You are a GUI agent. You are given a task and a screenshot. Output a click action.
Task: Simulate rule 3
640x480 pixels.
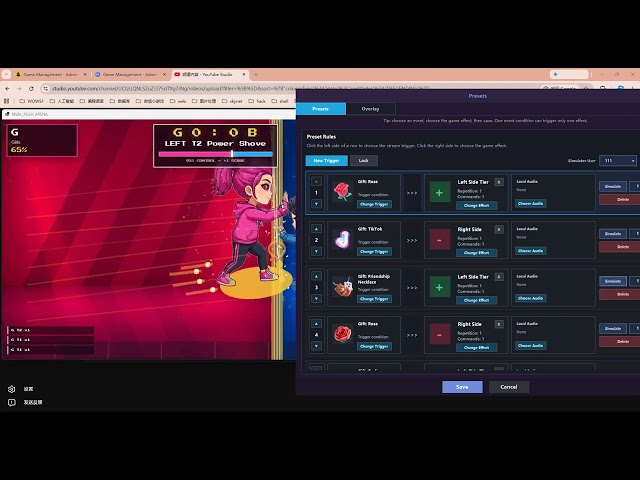613,281
